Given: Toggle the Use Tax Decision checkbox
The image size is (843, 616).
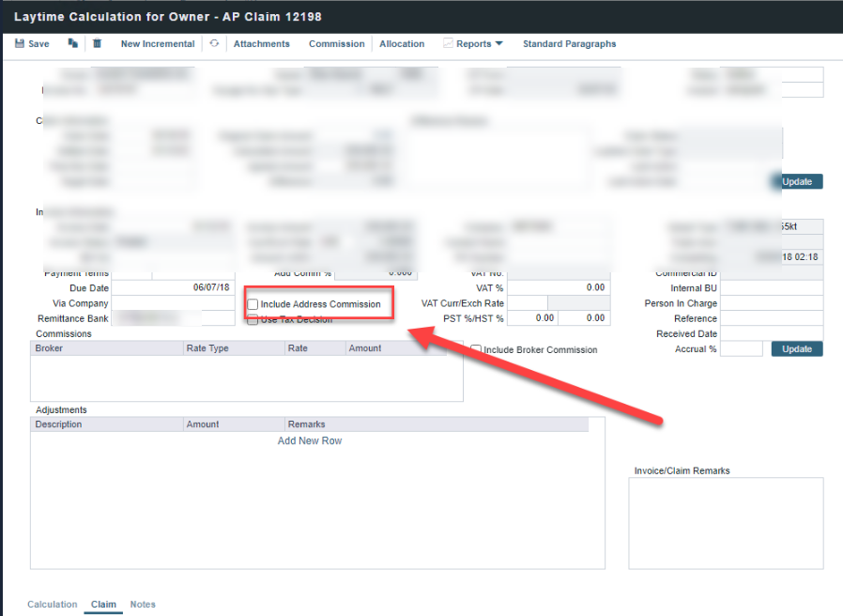Looking at the screenshot, I should click(253, 319).
